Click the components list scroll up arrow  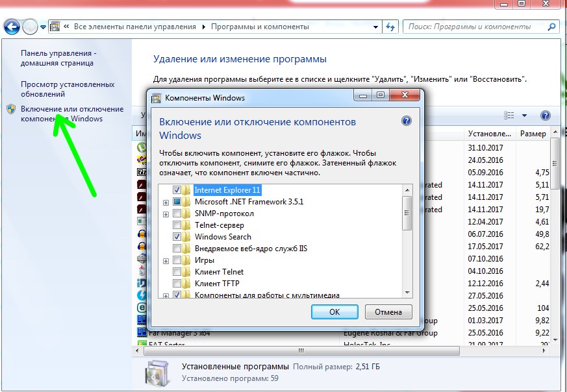point(407,190)
